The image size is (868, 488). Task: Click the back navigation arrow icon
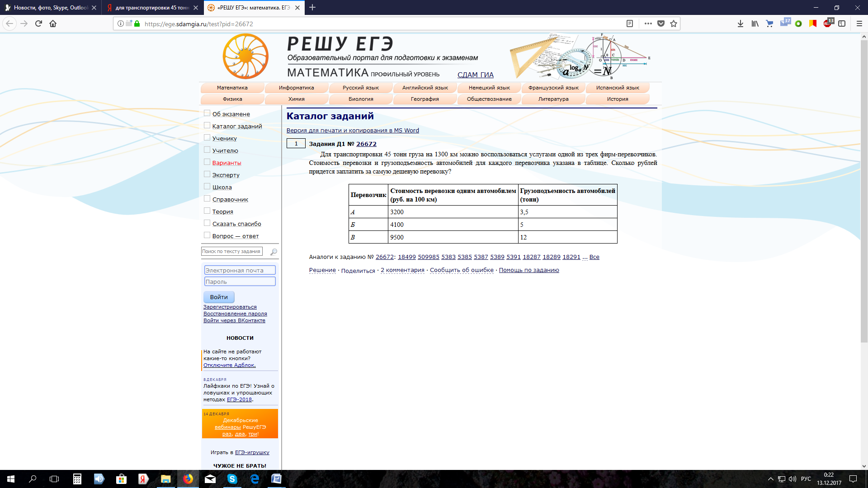[9, 23]
